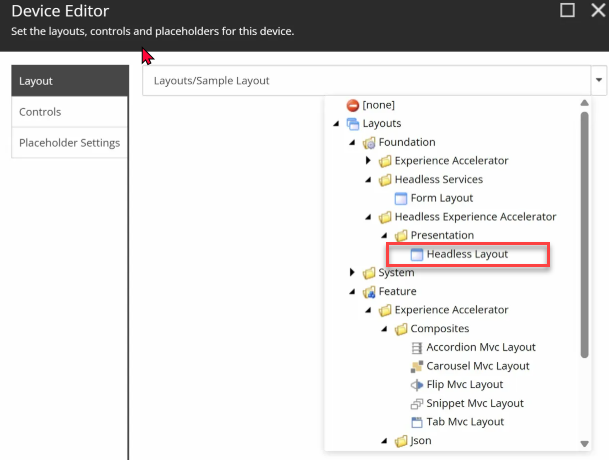The height and width of the screenshot is (460, 609).
Task: Click the Tab Mvc Layout icon
Action: click(x=417, y=422)
